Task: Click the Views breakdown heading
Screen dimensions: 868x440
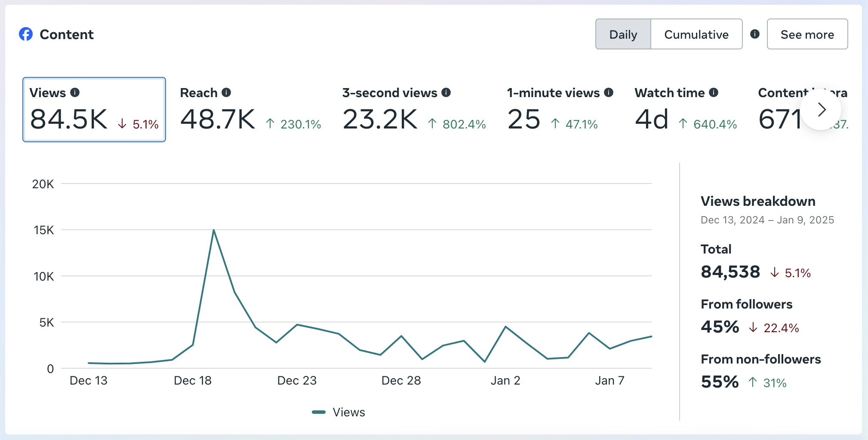Action: coord(758,201)
